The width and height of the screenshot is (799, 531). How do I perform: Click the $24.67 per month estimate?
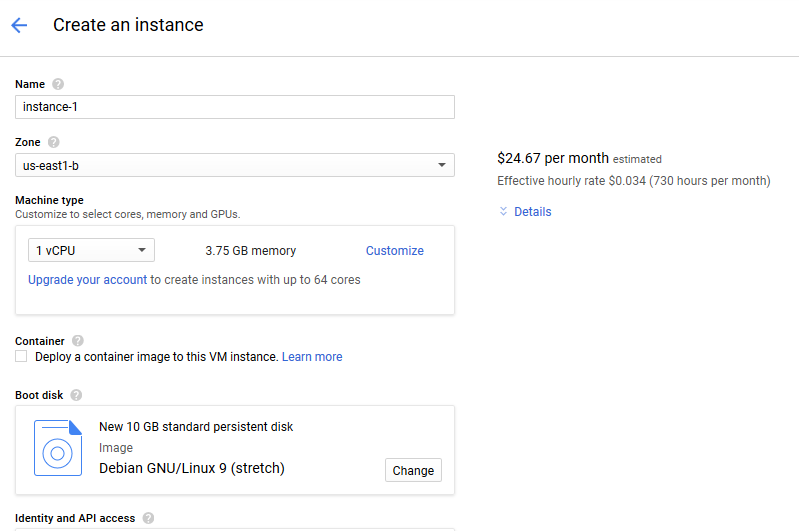click(553, 158)
